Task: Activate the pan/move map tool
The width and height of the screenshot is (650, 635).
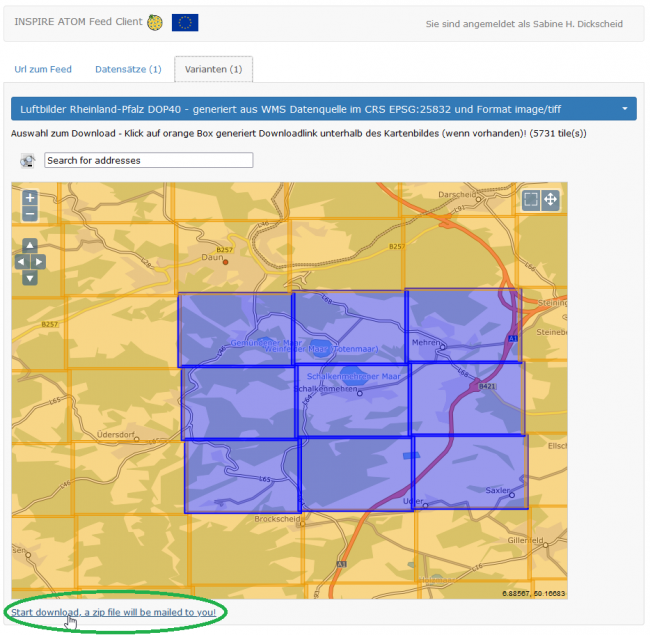Action: point(550,200)
